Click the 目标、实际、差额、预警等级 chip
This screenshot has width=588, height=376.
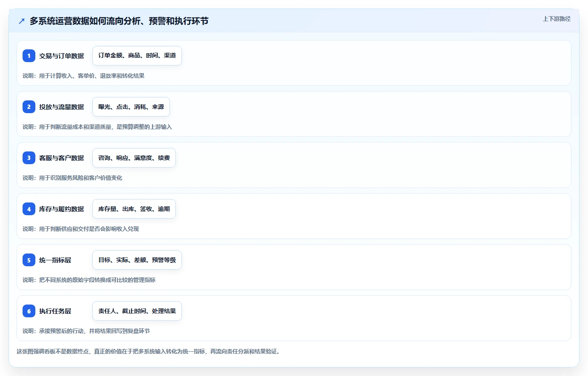[137, 260]
